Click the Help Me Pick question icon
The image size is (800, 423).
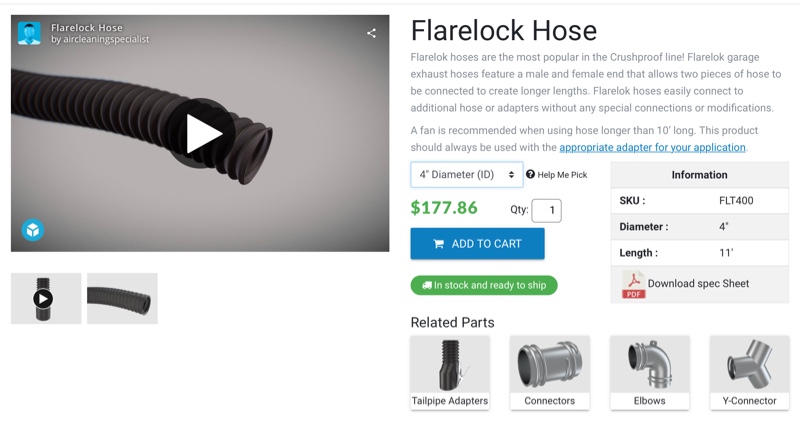(x=531, y=175)
